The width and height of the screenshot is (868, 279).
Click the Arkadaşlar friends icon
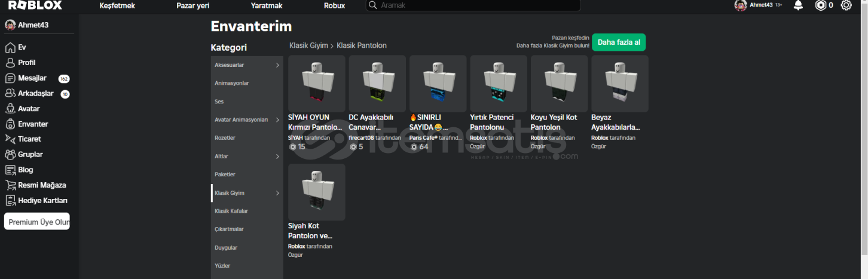click(x=10, y=93)
